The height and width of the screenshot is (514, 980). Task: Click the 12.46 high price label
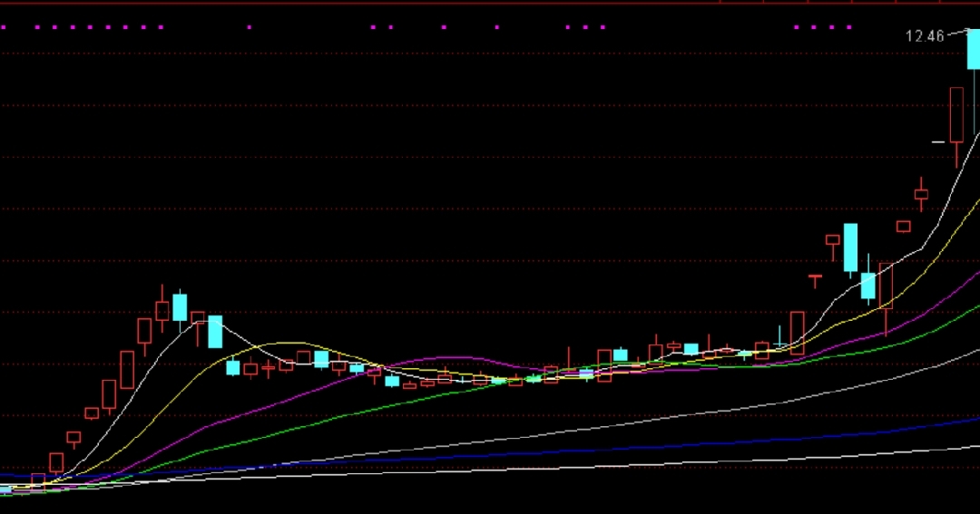point(925,36)
